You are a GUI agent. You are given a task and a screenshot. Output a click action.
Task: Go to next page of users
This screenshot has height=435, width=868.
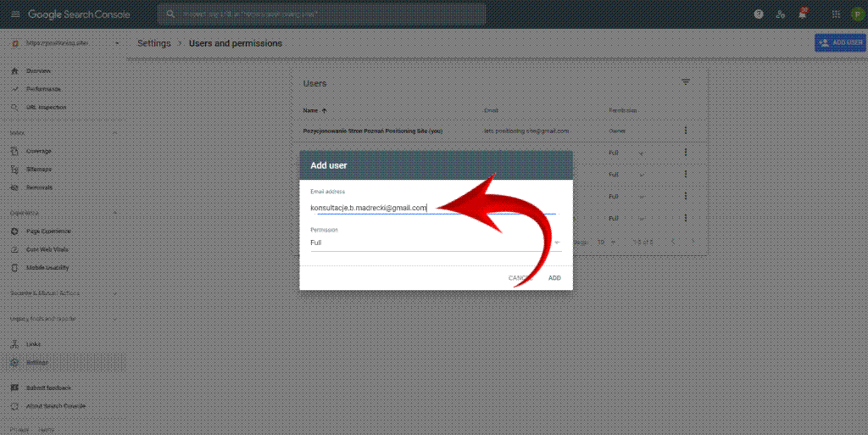pyautogui.click(x=693, y=242)
